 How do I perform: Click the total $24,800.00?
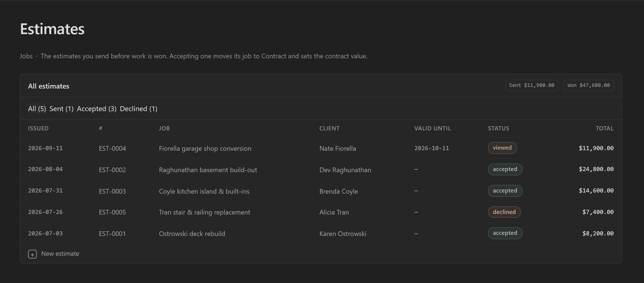[x=596, y=169]
